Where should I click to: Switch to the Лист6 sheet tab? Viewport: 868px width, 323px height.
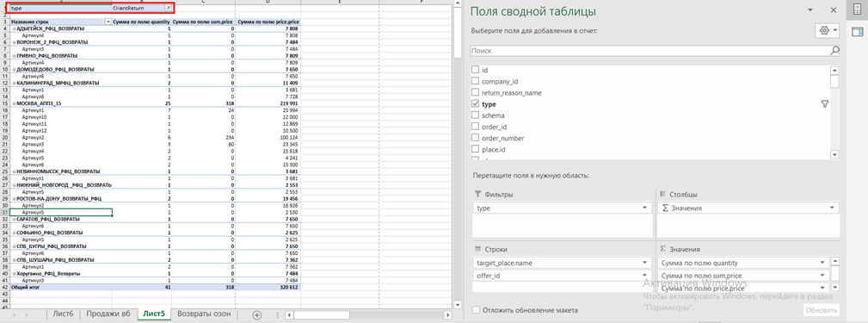(x=63, y=314)
